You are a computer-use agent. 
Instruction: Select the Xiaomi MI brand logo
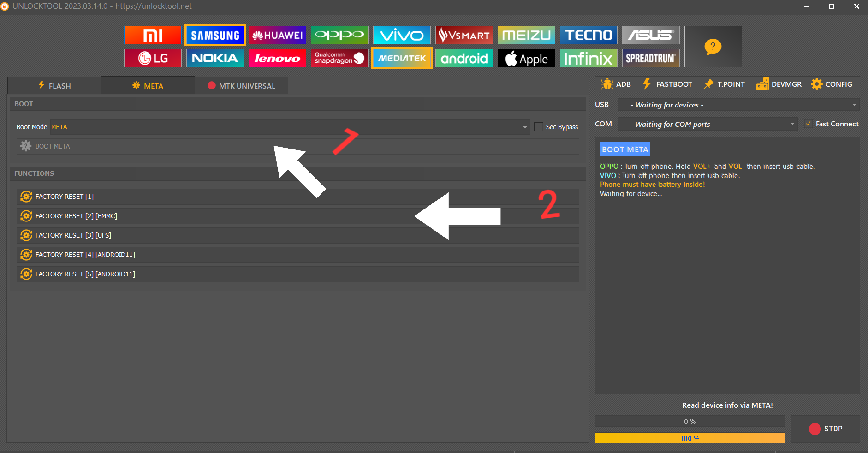[153, 35]
